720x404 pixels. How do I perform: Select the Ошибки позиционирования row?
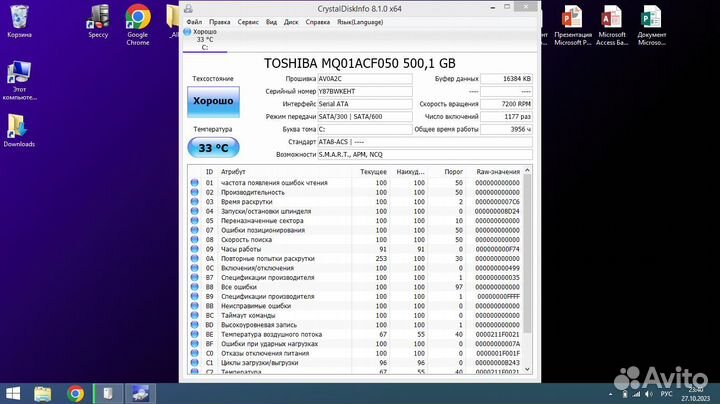pos(355,230)
